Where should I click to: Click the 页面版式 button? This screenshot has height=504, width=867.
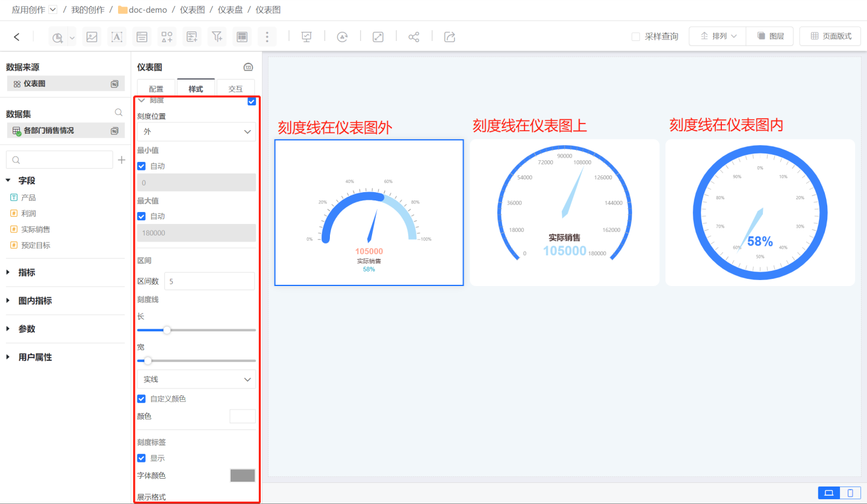tap(830, 36)
